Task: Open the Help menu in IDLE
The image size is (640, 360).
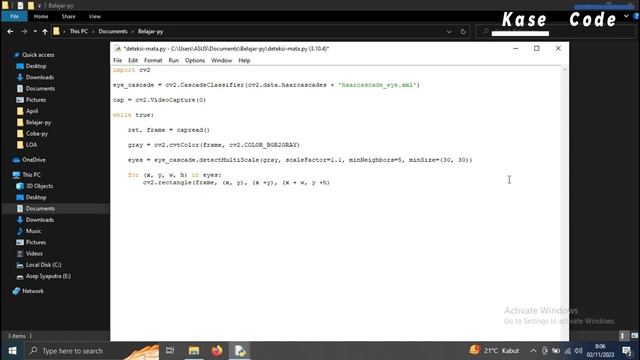Action: [x=244, y=60]
